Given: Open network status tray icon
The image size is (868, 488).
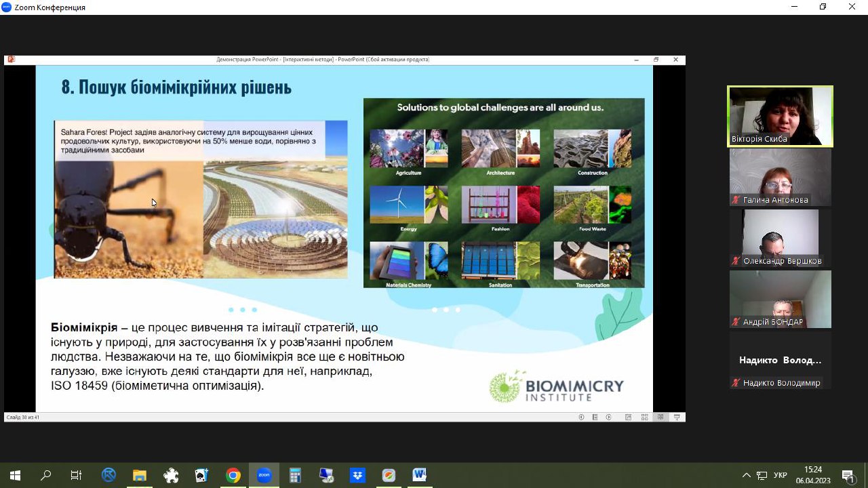Looking at the screenshot, I should tap(762, 475).
